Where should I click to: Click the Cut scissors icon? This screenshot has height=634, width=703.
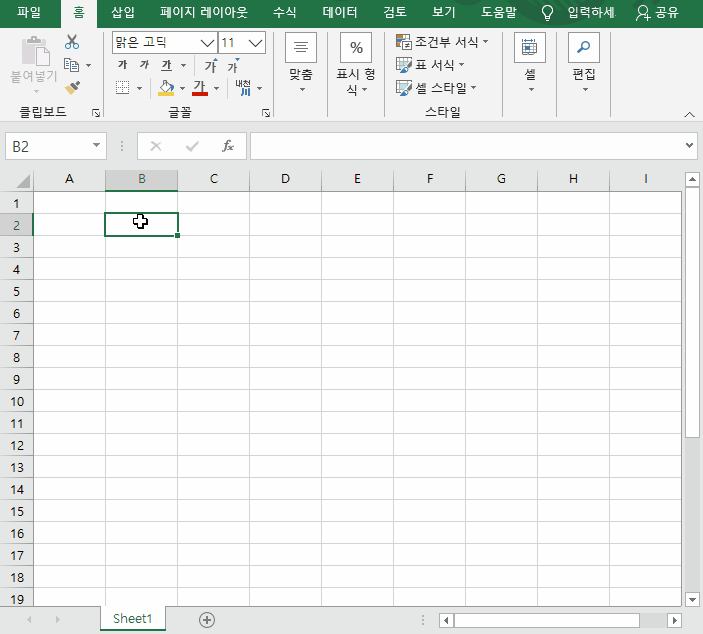click(72, 42)
